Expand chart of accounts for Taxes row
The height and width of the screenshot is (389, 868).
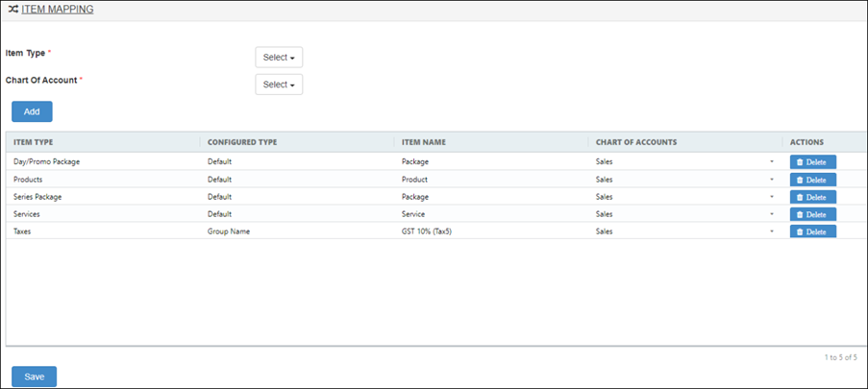click(x=771, y=231)
